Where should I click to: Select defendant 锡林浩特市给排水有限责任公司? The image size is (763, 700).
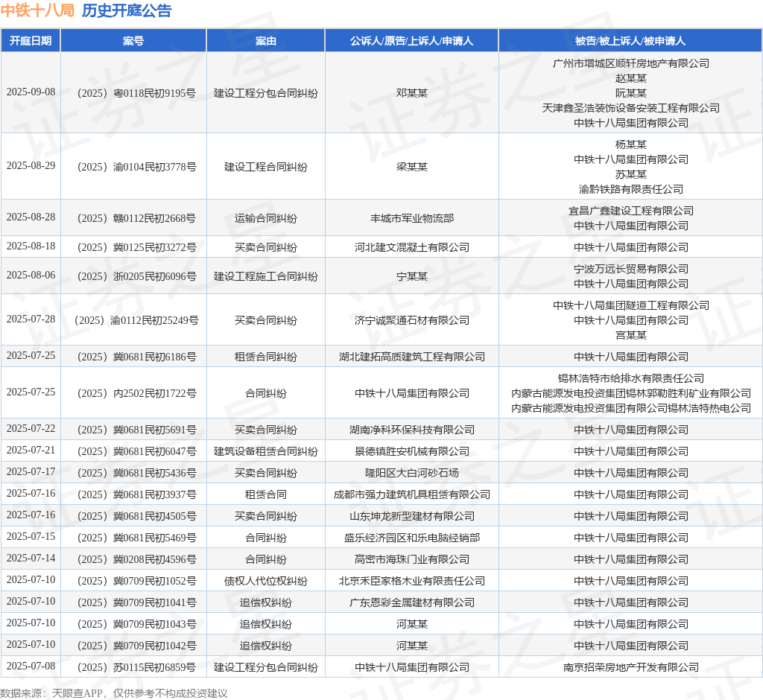click(630, 378)
